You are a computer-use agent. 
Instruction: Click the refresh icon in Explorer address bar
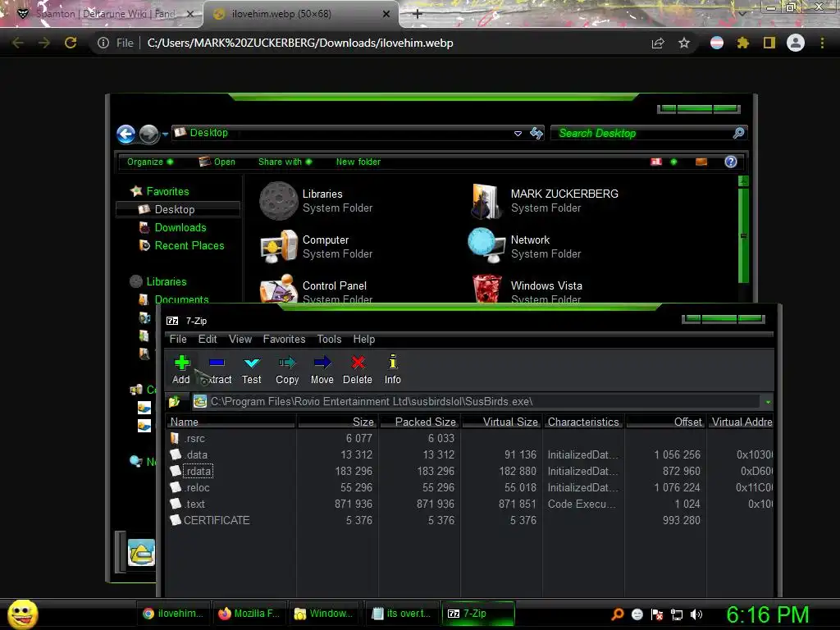(x=536, y=133)
